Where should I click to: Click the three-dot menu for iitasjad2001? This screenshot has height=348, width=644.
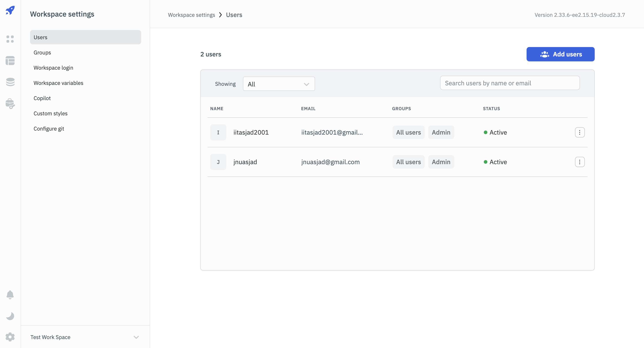pyautogui.click(x=580, y=132)
